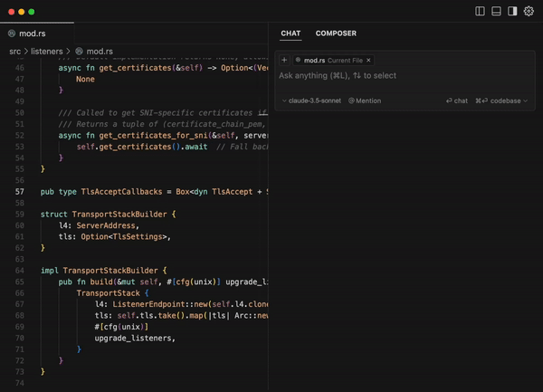Click the macOS green fullscreen window button
Image resolution: width=543 pixels, height=392 pixels.
32,12
